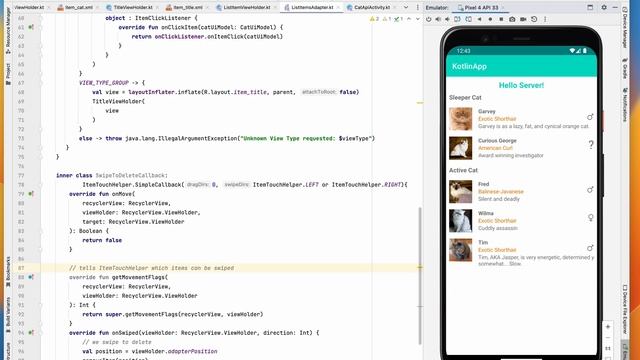The width and height of the screenshot is (640, 360).
Task: Open emulator extended controls three-dot menu
Action: [545, 19]
